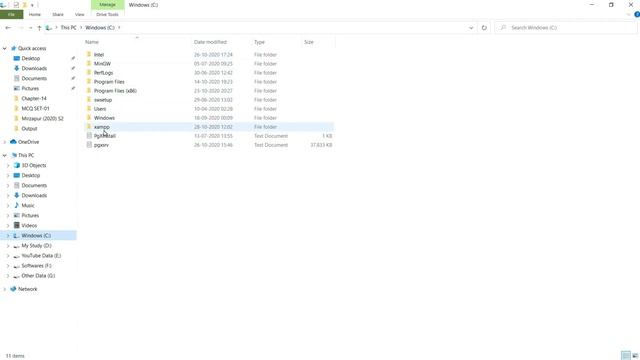Open the Output folder shortcut

(29, 129)
